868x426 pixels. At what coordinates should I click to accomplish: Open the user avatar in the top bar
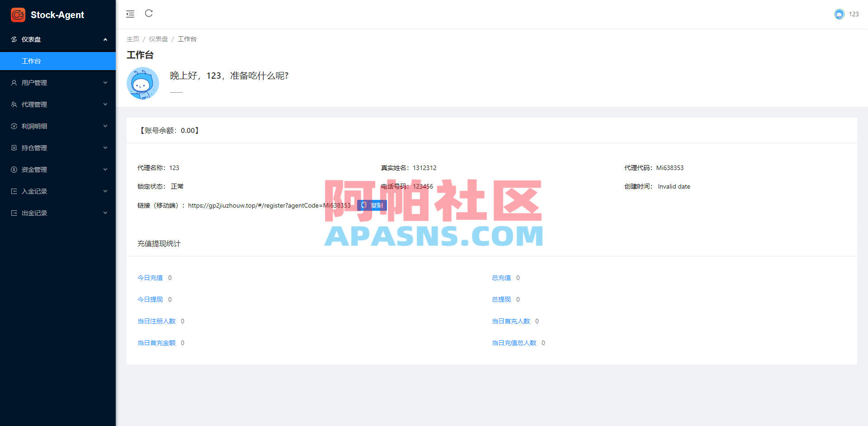coord(839,14)
